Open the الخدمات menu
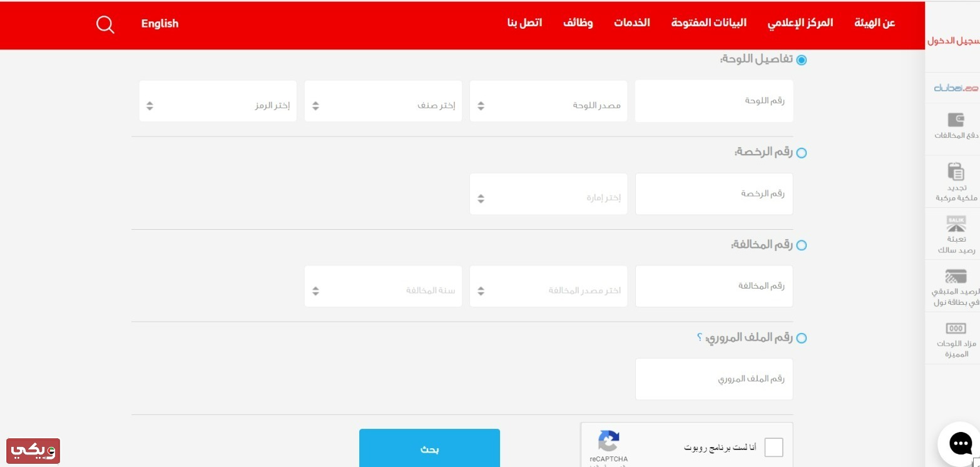Screen dimensions: 980x467 632,23
